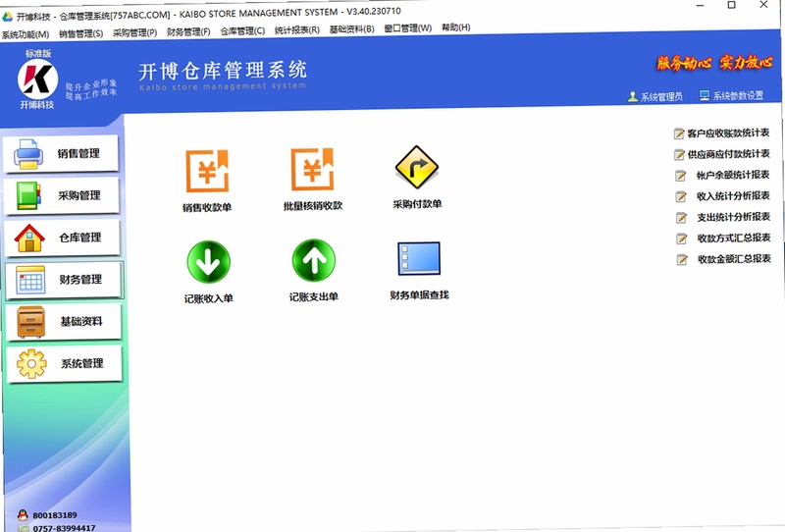Open the 客户应收账款统计表 report link
This screenshot has height=532, width=785.
tap(728, 133)
